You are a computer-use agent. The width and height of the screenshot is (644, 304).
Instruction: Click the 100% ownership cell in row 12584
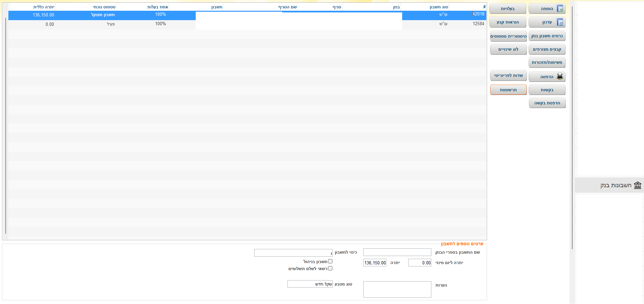click(160, 24)
